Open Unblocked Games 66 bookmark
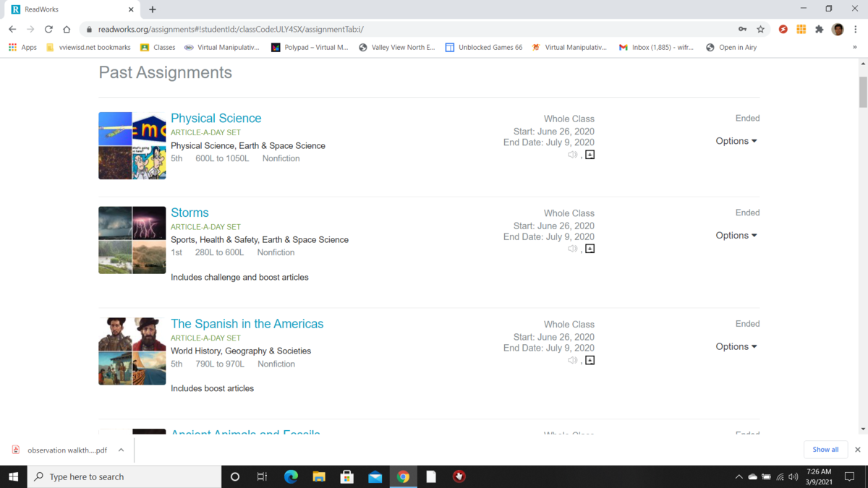Screen dimensions: 868x488 click(483, 48)
